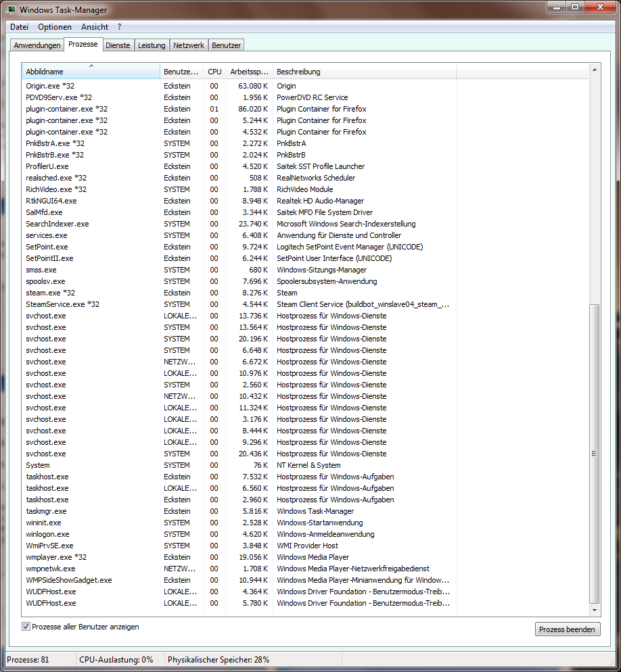Sort by Beschreibung column header
The width and height of the screenshot is (621, 672).
pos(365,72)
